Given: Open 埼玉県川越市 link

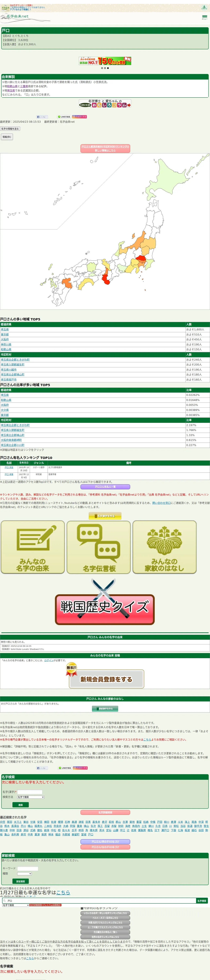Looking at the screenshot, I should pyautogui.click(x=9, y=369).
